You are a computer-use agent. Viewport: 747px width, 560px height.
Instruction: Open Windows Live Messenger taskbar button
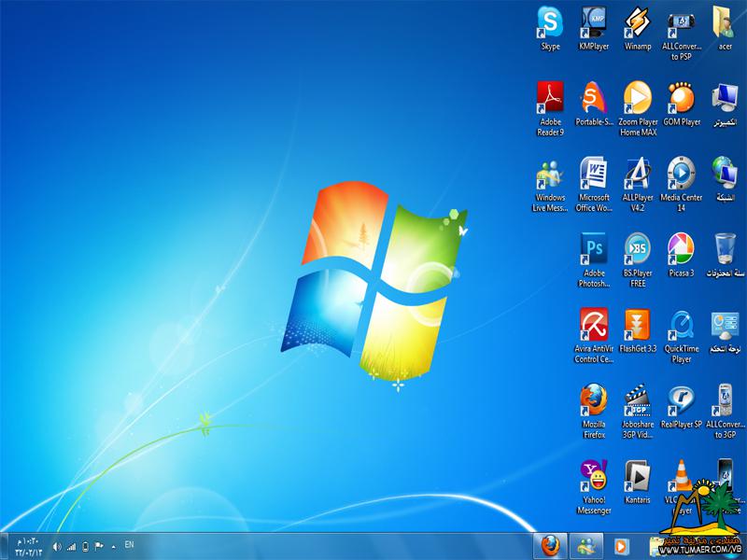point(586,546)
